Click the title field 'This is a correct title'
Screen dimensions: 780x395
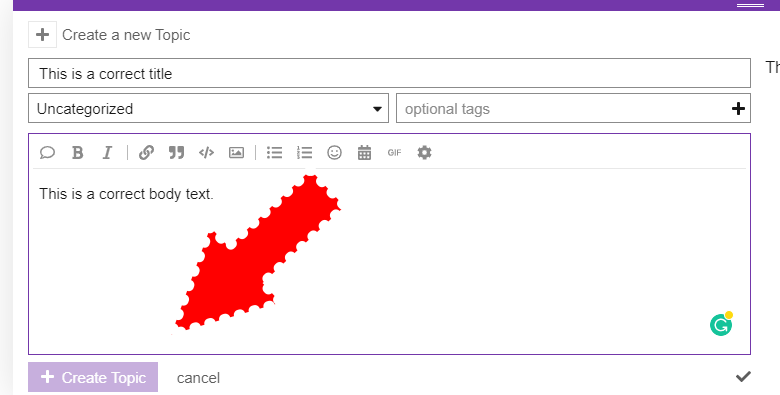[389, 73]
